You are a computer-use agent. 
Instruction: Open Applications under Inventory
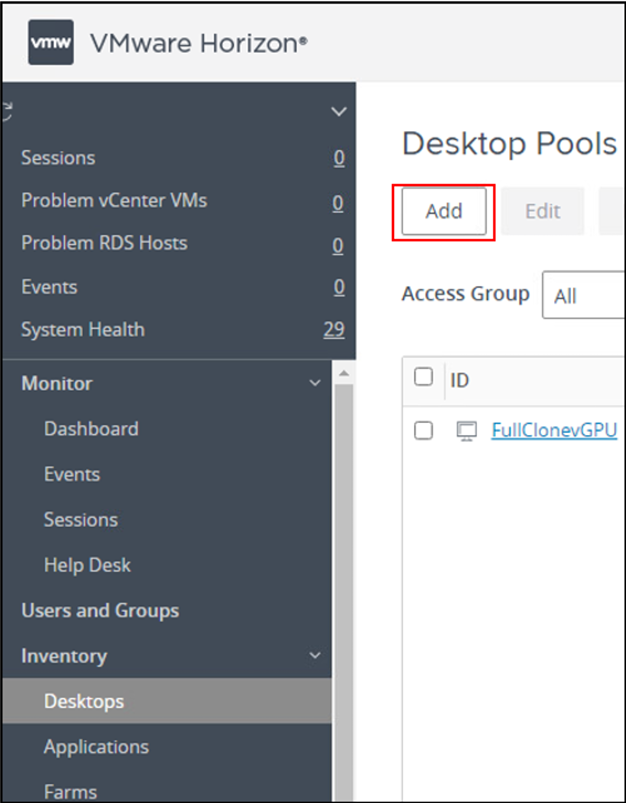tap(96, 747)
